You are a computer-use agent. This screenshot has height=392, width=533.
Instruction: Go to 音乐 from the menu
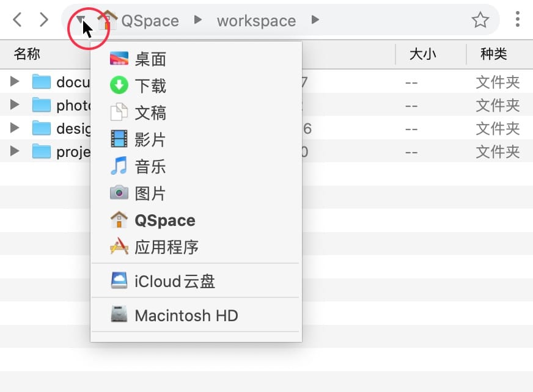pyautogui.click(x=150, y=167)
